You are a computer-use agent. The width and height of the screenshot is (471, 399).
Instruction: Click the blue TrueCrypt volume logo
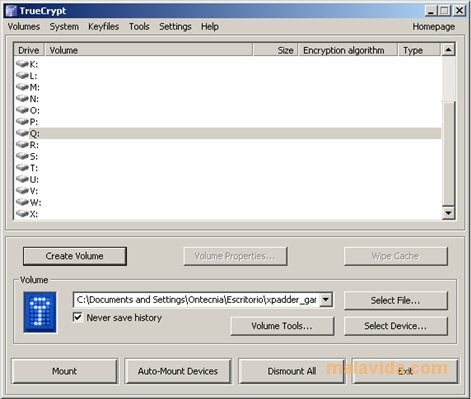tap(40, 312)
